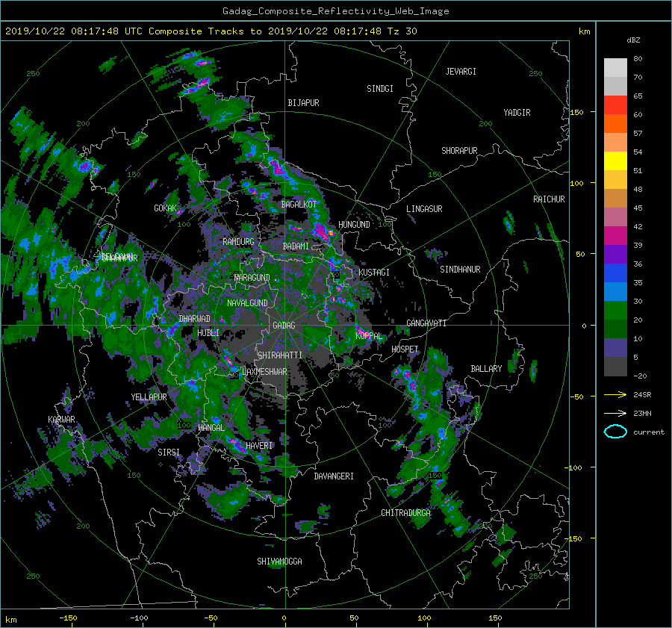Click the SHORAPUR city label

459,151
